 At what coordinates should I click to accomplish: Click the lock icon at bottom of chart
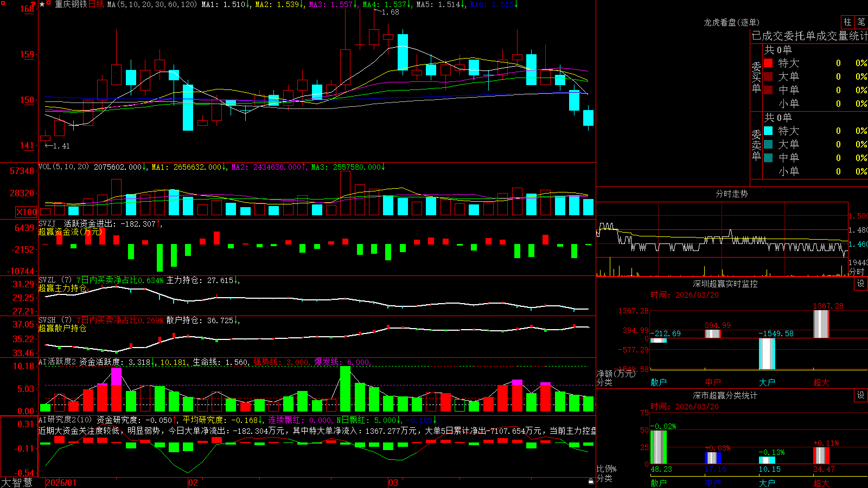pyautogui.click(x=591, y=481)
